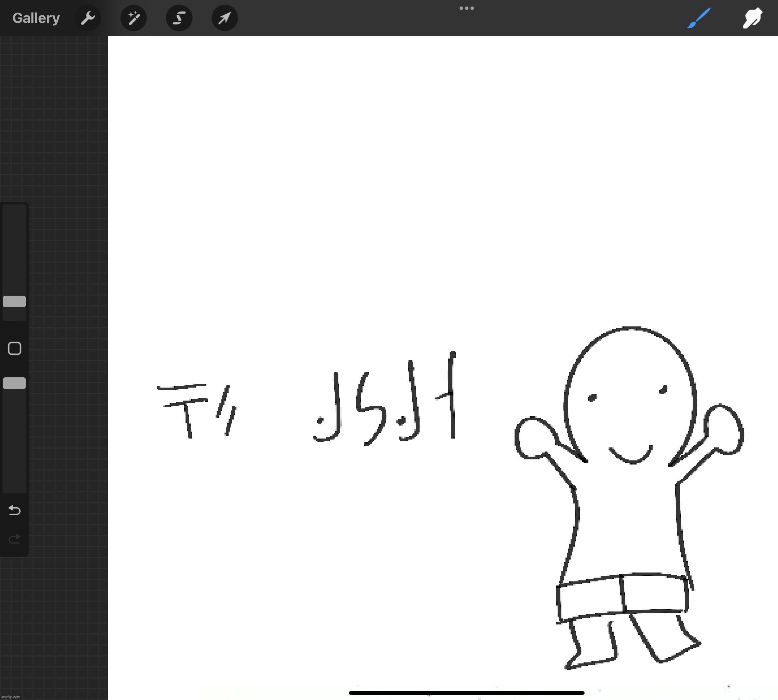Click the brush size slider handle
Viewport: 778px width, 700px height.
(x=14, y=301)
